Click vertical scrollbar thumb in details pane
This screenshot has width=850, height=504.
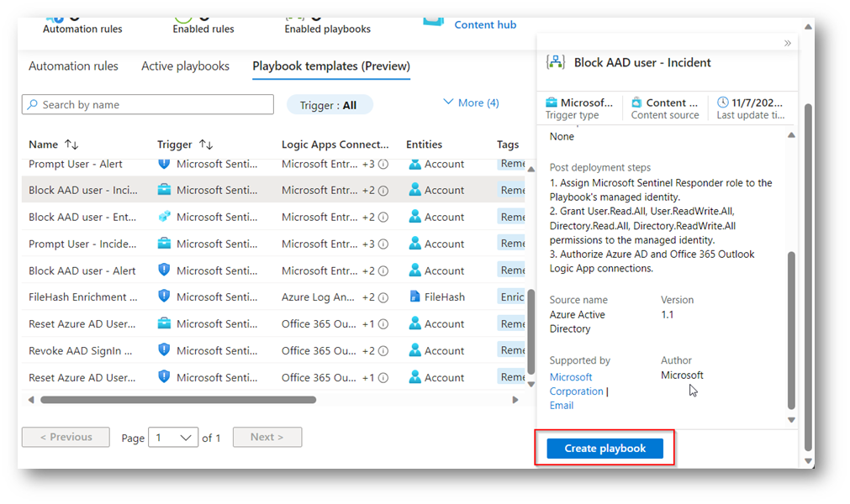(x=791, y=330)
